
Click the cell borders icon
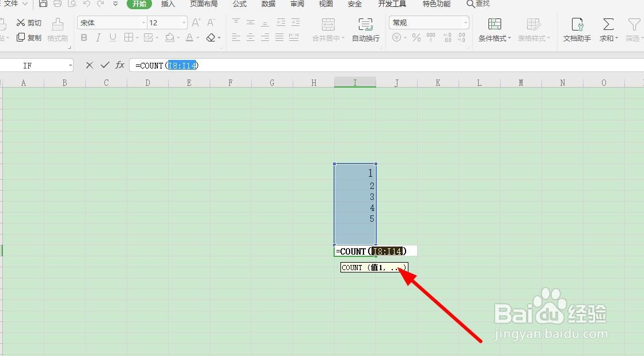click(128, 38)
